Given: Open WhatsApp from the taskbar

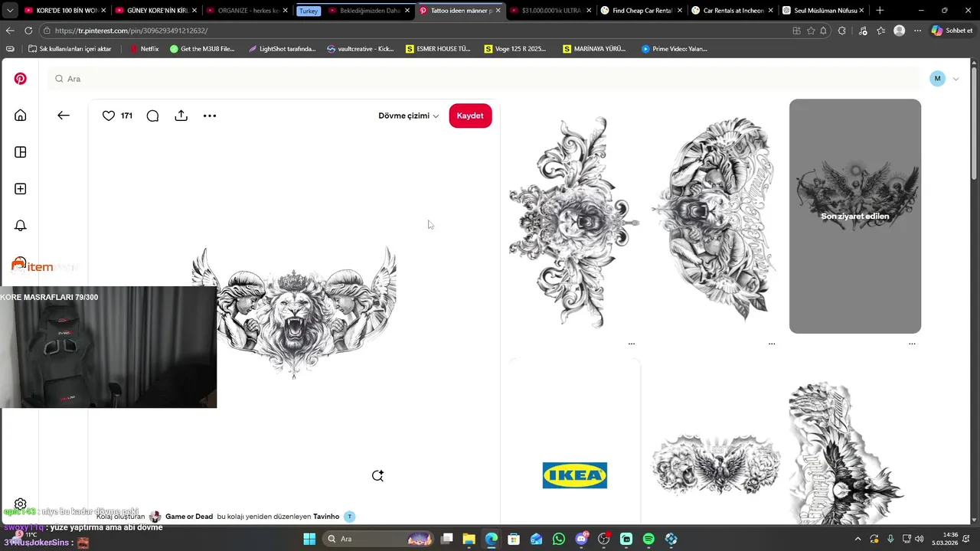Looking at the screenshot, I should [x=559, y=539].
